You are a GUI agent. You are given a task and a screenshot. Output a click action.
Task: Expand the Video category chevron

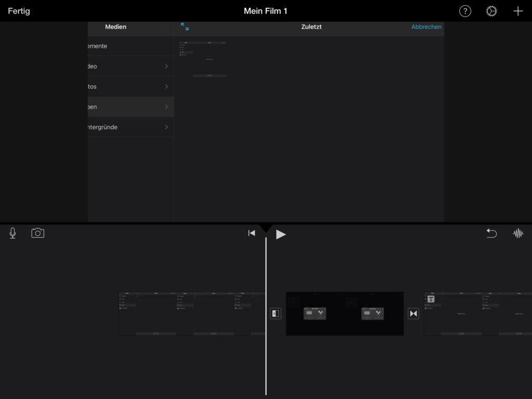166,66
